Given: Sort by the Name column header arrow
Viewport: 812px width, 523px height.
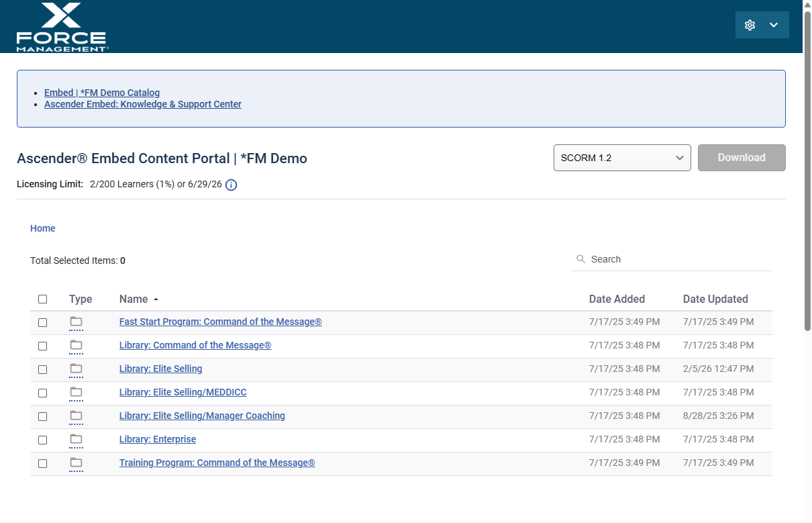Looking at the screenshot, I should point(156,299).
